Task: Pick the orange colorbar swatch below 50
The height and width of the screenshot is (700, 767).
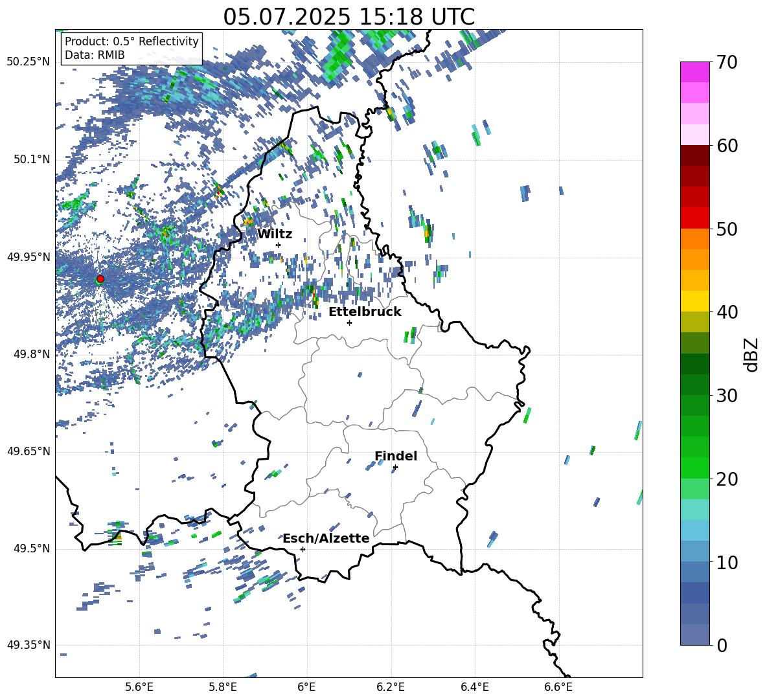Action: pos(695,239)
